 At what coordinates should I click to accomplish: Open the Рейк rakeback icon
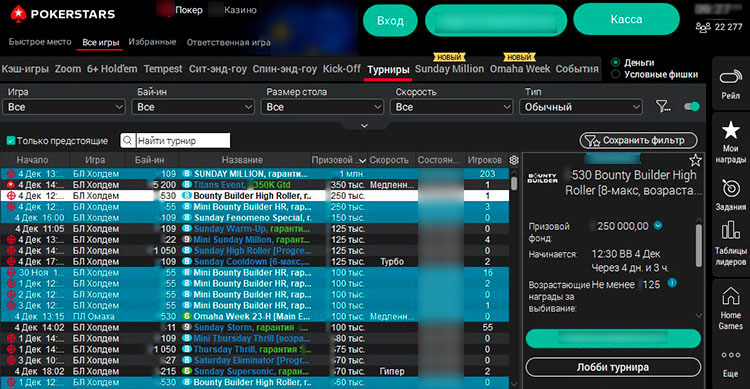point(730,77)
